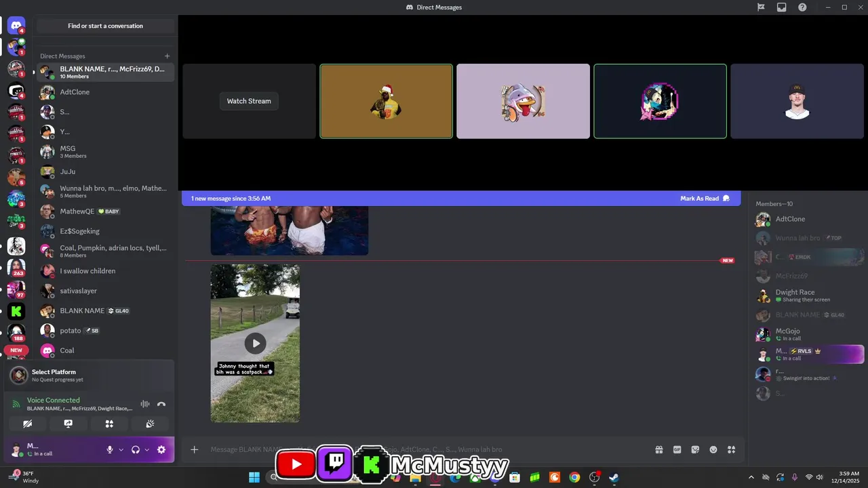Screen dimensions: 868x488
Task: Select the Santa hat avatar call tile
Action: [387, 101]
